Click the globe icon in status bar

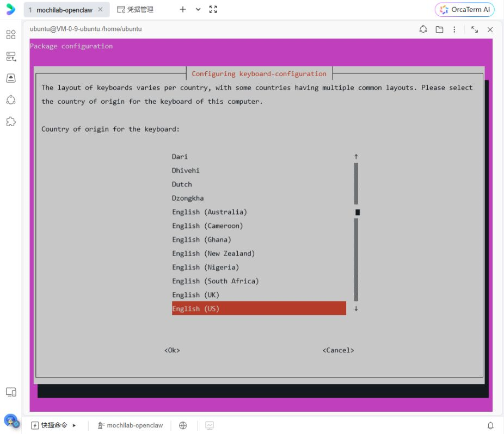tap(183, 425)
